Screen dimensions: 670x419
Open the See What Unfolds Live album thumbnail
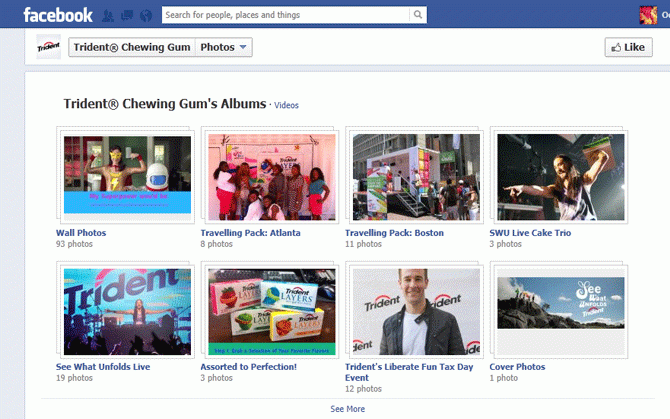[x=127, y=311]
